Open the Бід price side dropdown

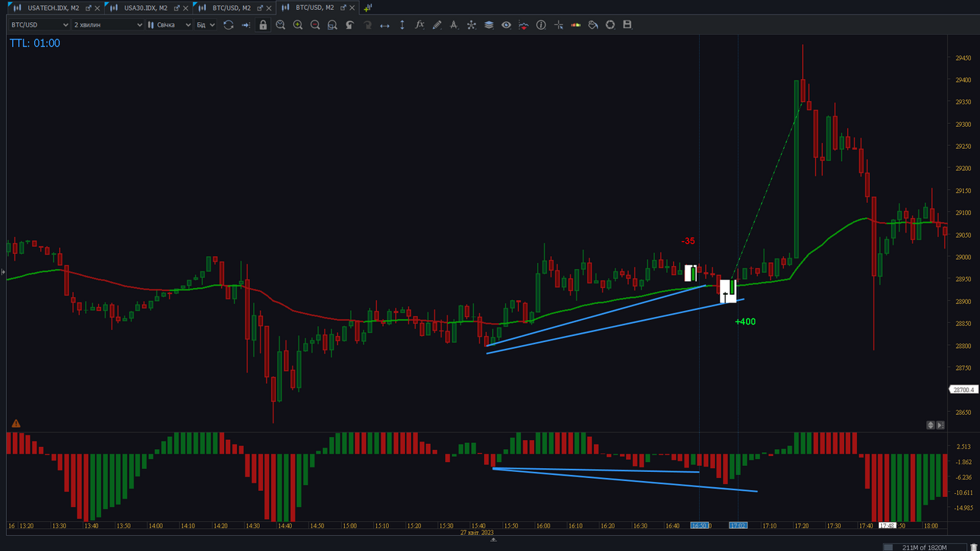[206, 25]
